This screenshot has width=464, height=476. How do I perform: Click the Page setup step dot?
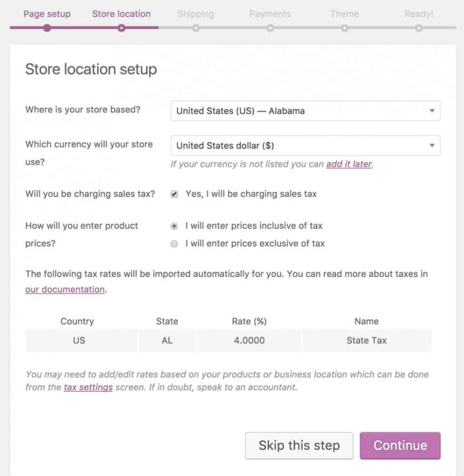[47, 28]
